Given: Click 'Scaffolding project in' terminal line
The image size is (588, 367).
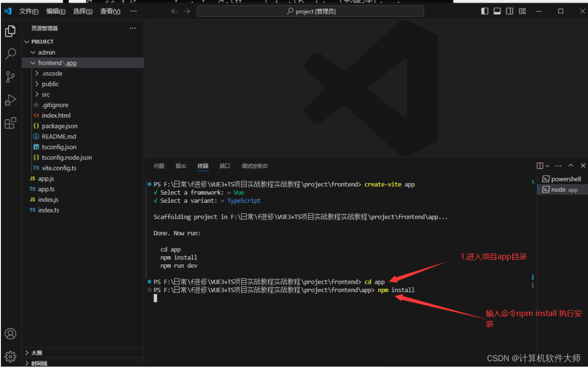Looking at the screenshot, I should 301,217.
